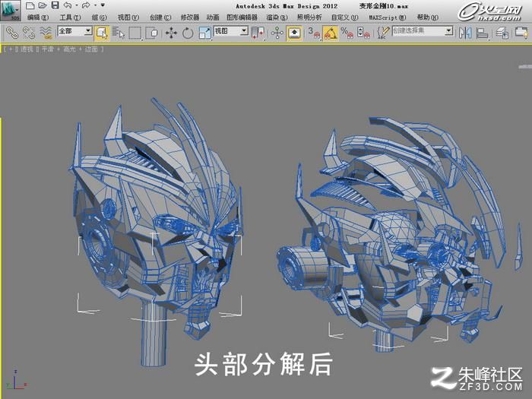Save the scene with the floppy disk icon

(55, 5)
